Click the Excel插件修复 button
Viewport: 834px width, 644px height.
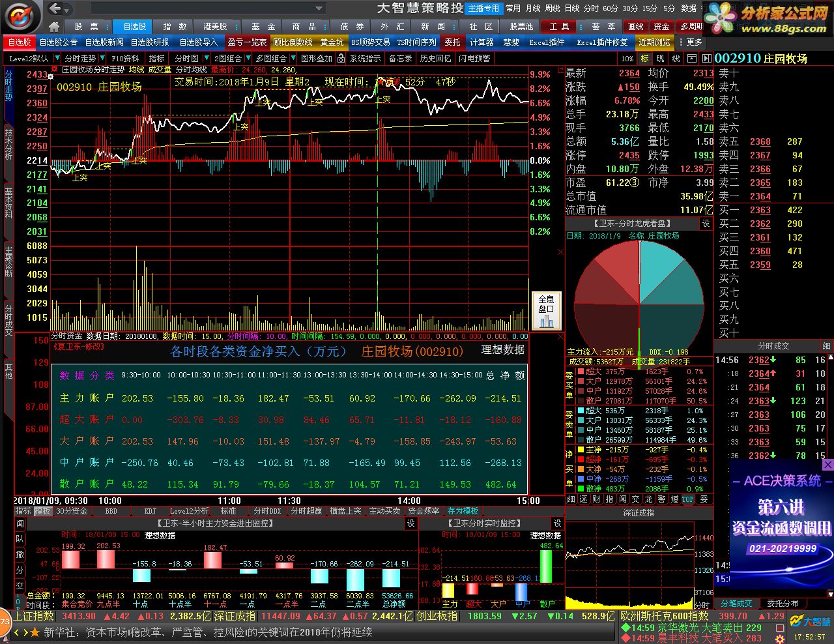pos(602,42)
